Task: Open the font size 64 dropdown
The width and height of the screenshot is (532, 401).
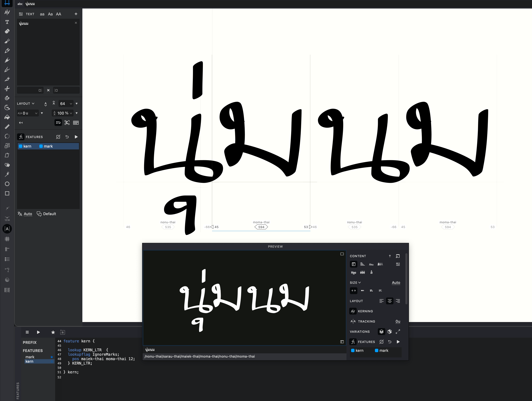Action: click(x=71, y=104)
